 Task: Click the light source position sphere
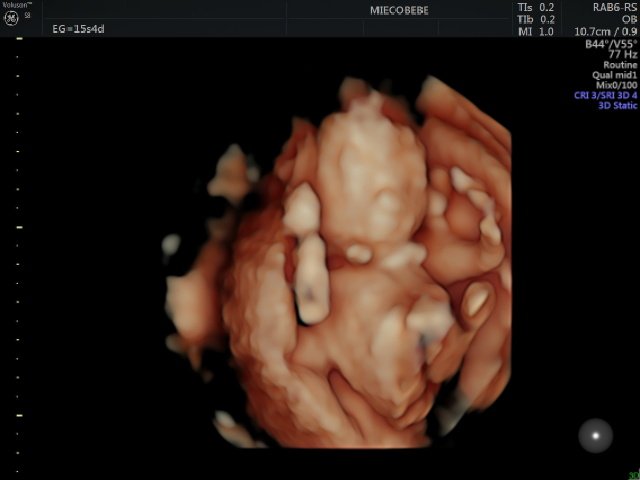tap(595, 436)
